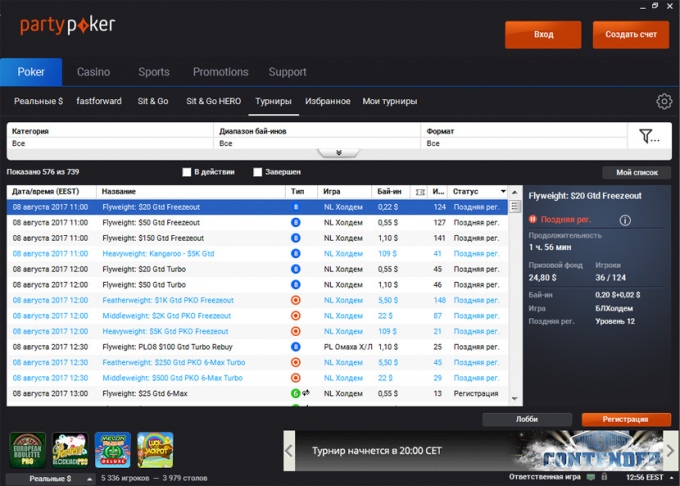Click the players column header icon
The height and width of the screenshot is (486, 680).
click(x=420, y=192)
